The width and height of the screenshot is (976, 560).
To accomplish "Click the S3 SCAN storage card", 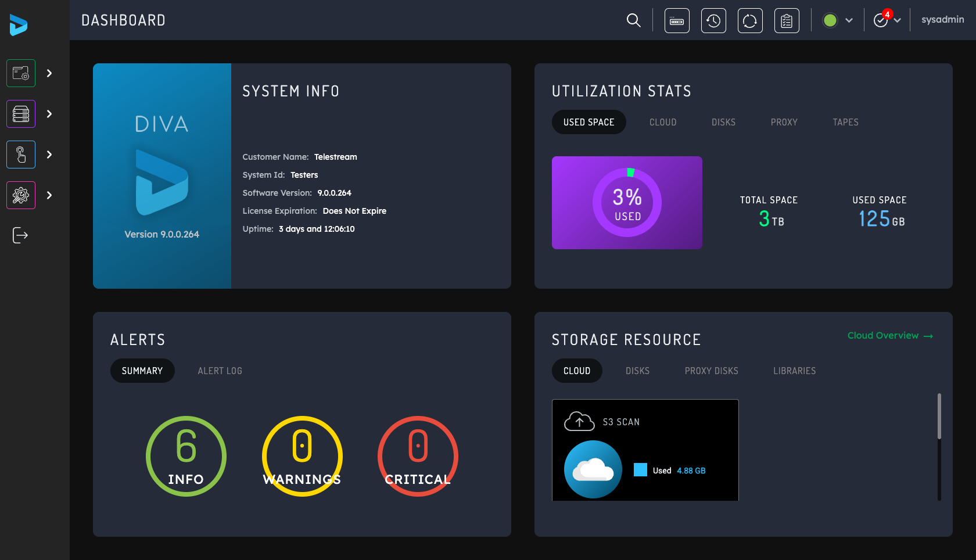I will (645, 450).
